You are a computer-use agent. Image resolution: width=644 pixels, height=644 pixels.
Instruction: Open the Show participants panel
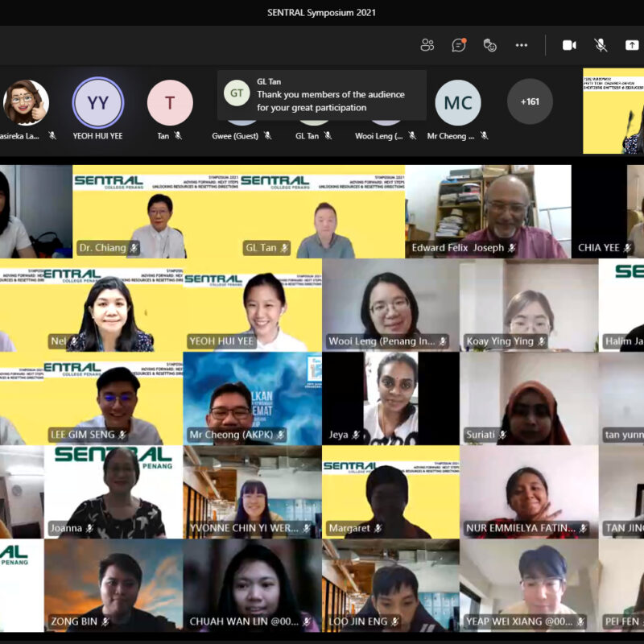point(427,45)
